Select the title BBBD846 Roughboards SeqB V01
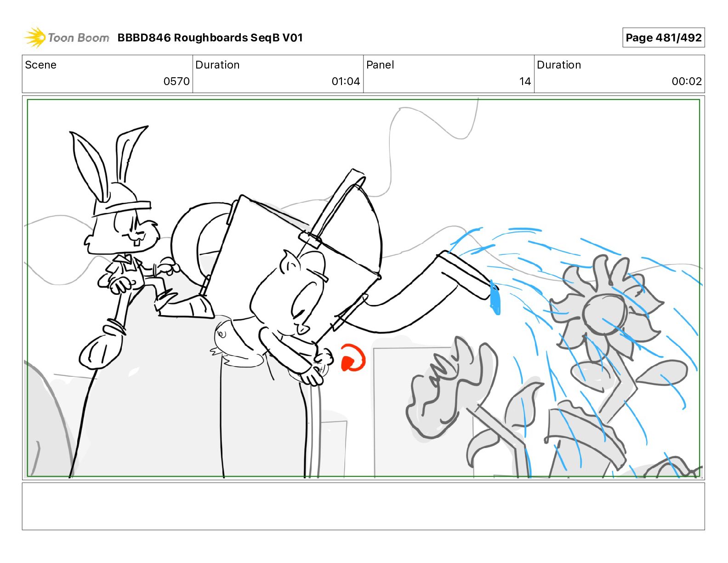The width and height of the screenshot is (728, 563). (210, 38)
